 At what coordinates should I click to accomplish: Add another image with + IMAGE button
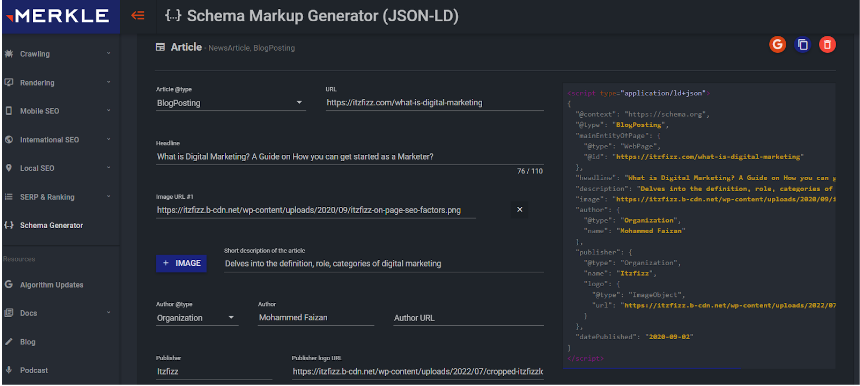coord(181,263)
